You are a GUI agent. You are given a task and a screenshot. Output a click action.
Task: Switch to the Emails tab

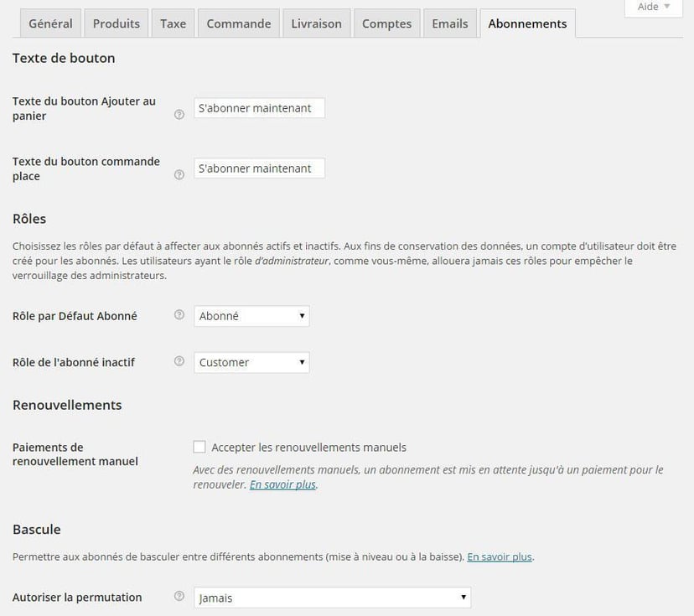(449, 23)
